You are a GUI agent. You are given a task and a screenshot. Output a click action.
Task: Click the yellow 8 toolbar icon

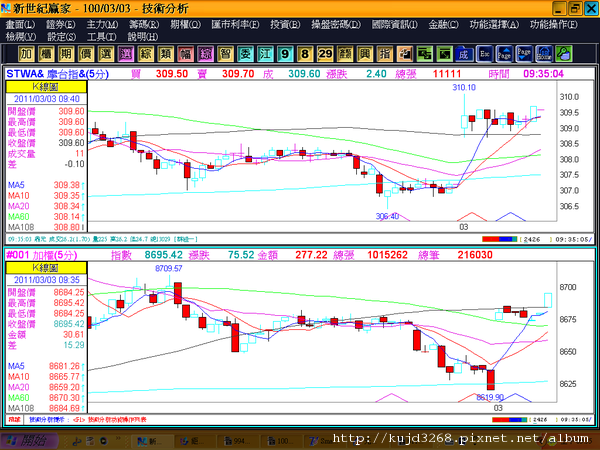pyautogui.click(x=305, y=54)
